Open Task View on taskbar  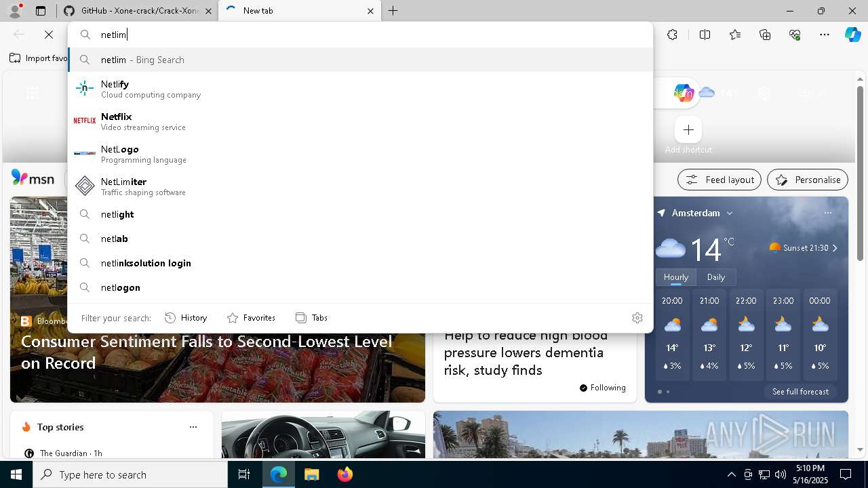[x=244, y=474]
